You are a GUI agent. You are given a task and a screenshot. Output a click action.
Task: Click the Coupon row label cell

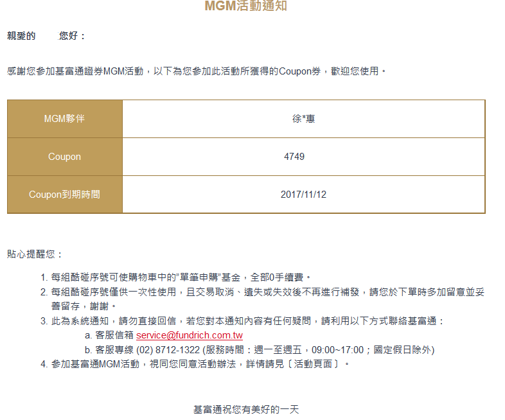coord(65,157)
